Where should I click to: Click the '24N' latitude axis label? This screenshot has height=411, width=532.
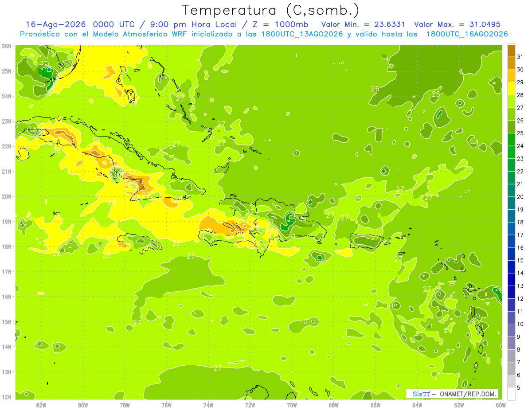coord(7,96)
